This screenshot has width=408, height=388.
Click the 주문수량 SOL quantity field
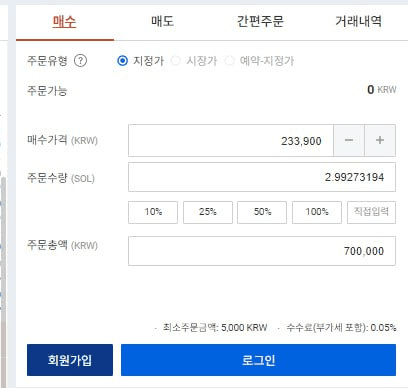click(x=262, y=177)
